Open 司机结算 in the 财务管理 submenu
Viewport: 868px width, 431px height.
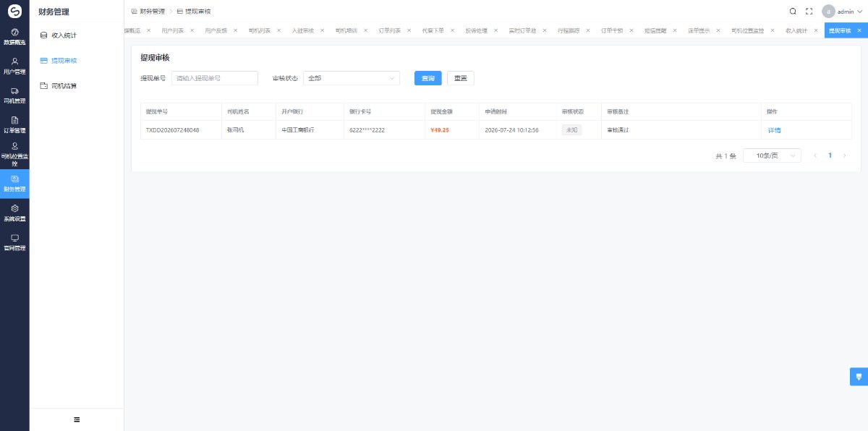pos(77,86)
